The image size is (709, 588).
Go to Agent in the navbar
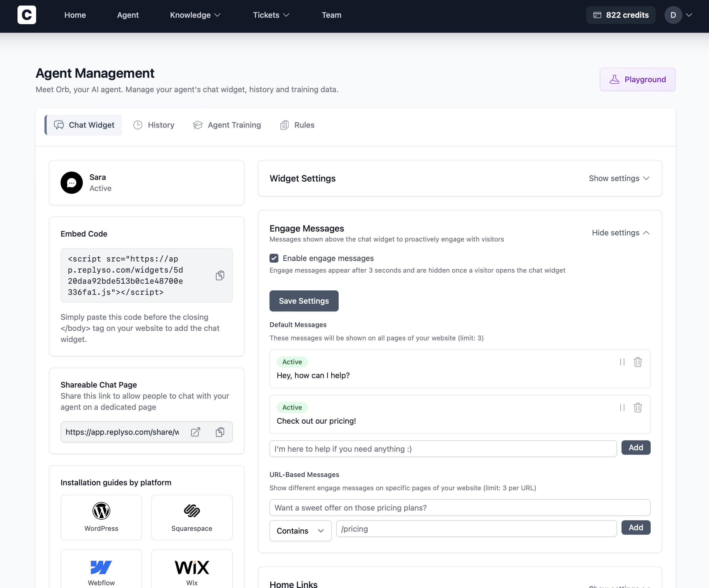tap(128, 15)
